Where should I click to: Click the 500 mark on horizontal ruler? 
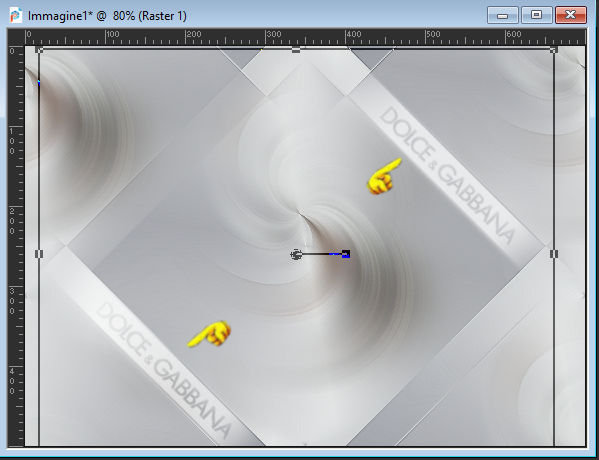[x=433, y=34]
